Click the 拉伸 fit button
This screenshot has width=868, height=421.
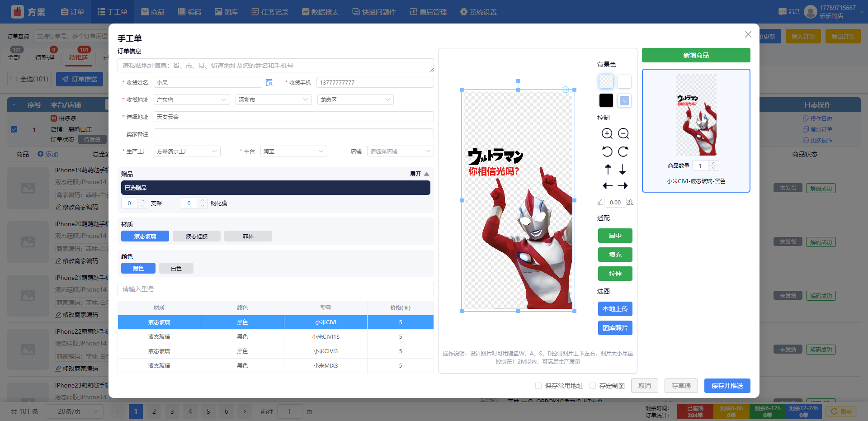(x=615, y=274)
